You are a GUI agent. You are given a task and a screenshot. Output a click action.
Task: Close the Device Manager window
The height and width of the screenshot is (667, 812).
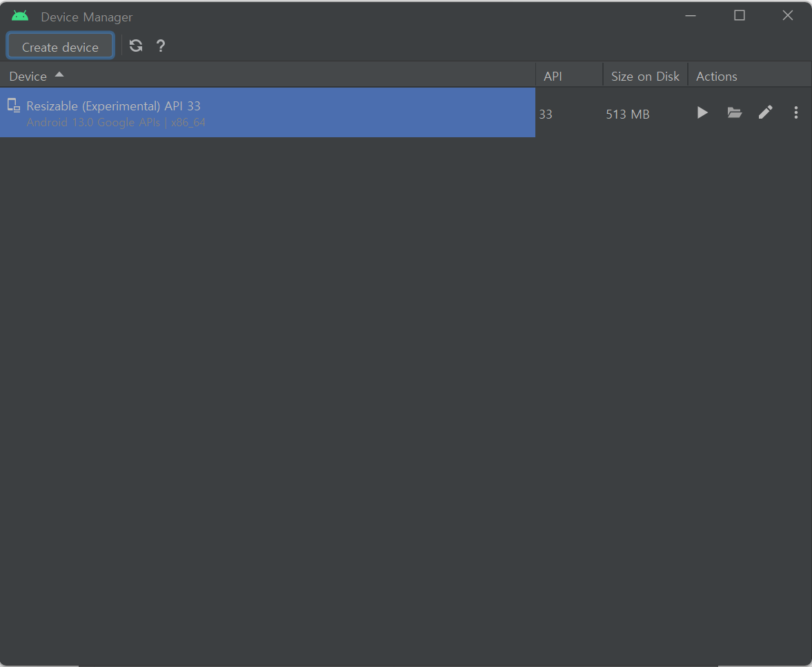point(788,16)
